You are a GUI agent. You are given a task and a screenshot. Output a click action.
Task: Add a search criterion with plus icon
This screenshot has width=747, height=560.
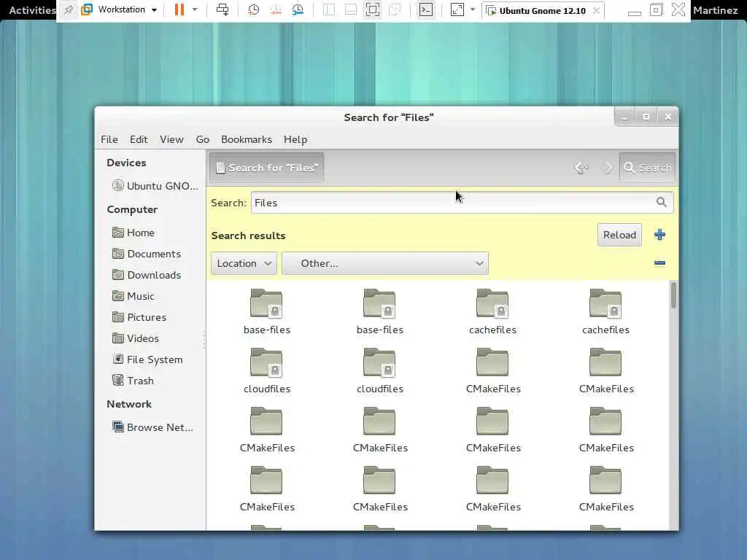tap(659, 234)
